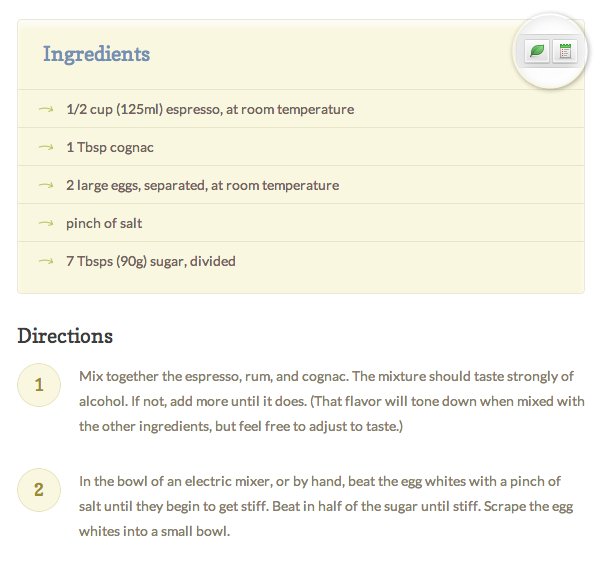Screen dimensions: 600x561
Task: Click the green leaf nutrition button
Action: coord(537,51)
